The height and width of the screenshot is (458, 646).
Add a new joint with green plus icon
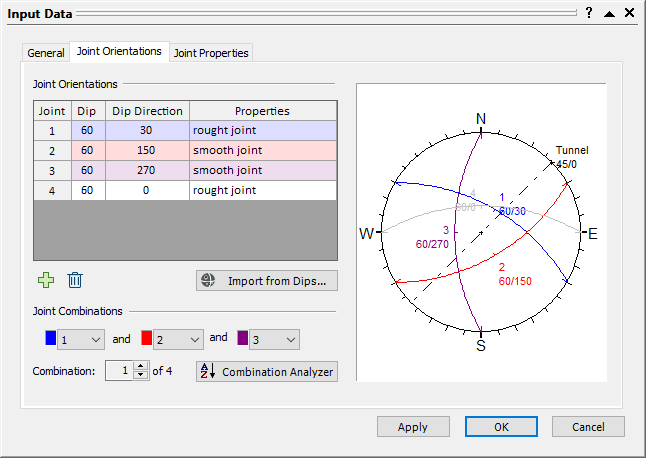pos(46,280)
